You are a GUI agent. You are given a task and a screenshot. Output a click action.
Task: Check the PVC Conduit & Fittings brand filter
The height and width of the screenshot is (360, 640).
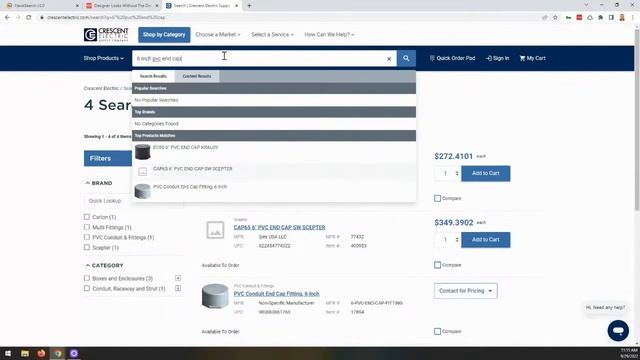coord(87,237)
